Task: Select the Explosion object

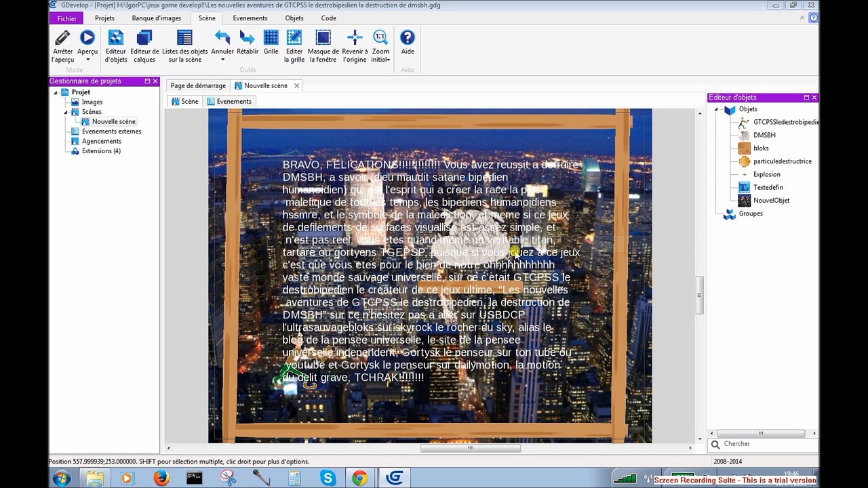Action: click(x=767, y=174)
